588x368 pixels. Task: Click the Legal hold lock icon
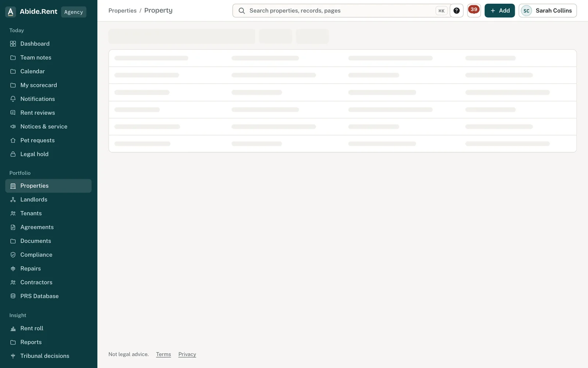[x=13, y=154]
